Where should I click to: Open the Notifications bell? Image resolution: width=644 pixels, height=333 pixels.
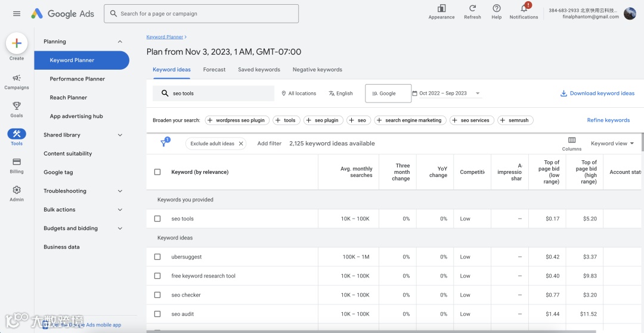click(524, 8)
